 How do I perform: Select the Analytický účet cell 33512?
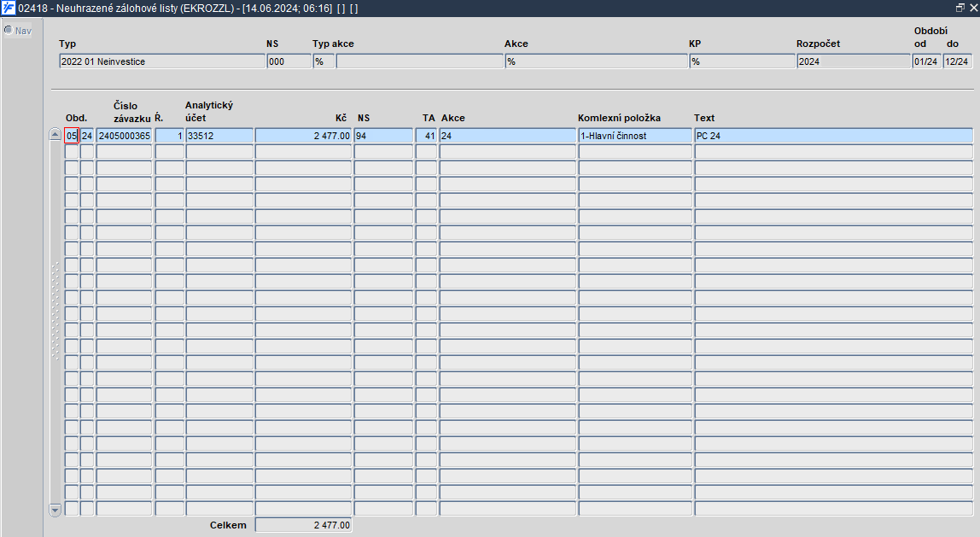click(x=219, y=136)
